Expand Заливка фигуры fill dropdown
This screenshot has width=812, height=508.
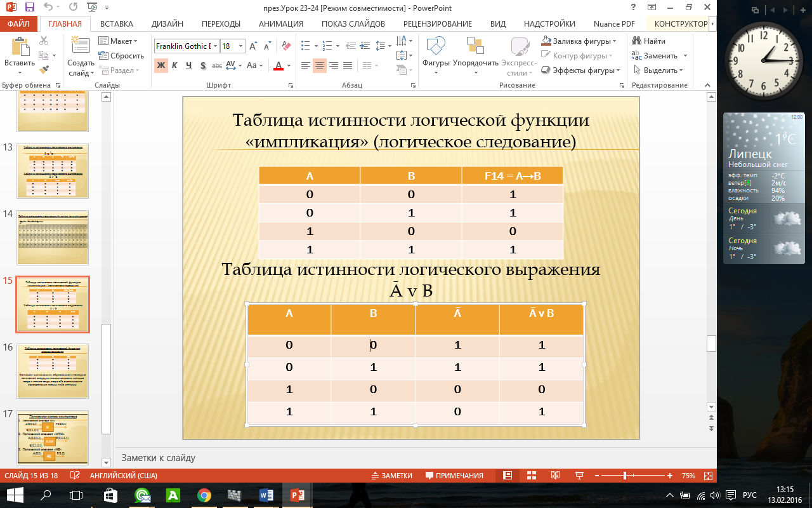[x=579, y=41]
